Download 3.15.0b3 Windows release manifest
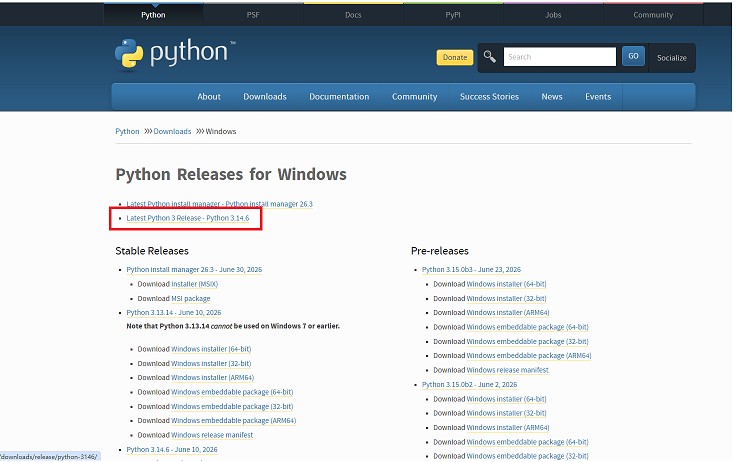The width and height of the screenshot is (736, 462). click(507, 370)
